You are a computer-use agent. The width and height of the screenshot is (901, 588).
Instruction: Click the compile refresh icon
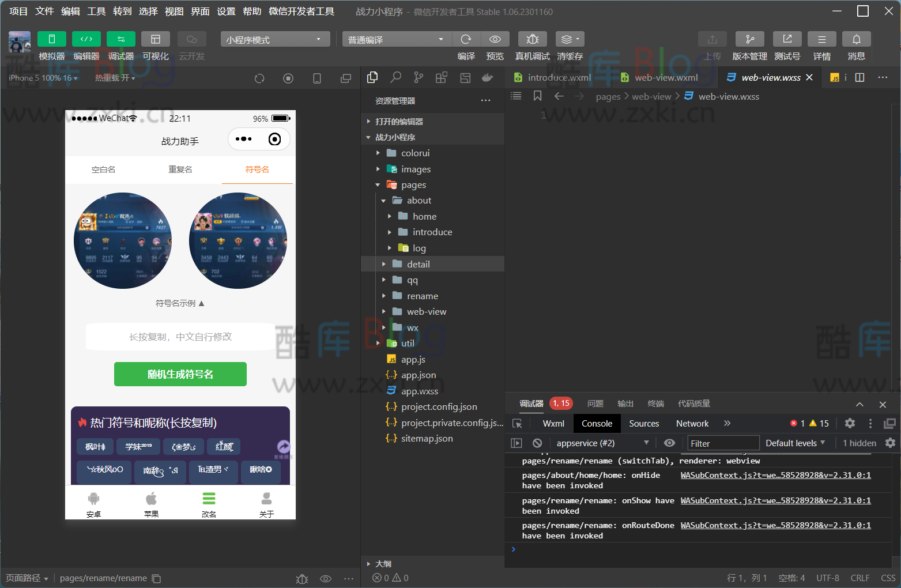click(x=466, y=39)
